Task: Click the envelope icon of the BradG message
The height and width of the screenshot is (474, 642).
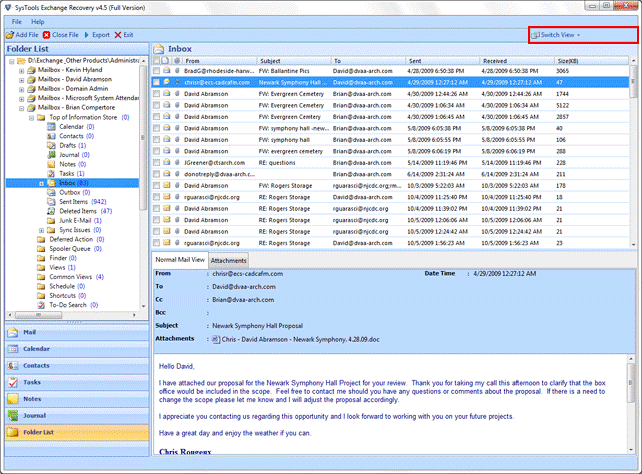Action: (x=167, y=71)
